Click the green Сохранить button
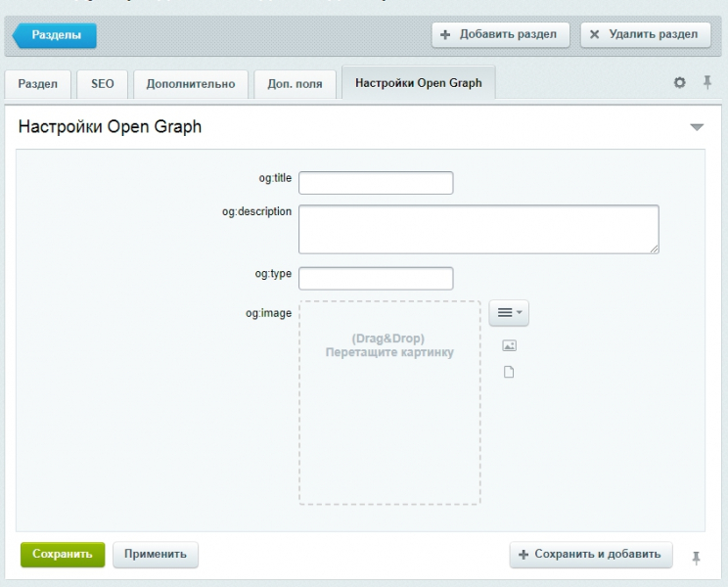This screenshot has height=587, width=728. tap(62, 554)
